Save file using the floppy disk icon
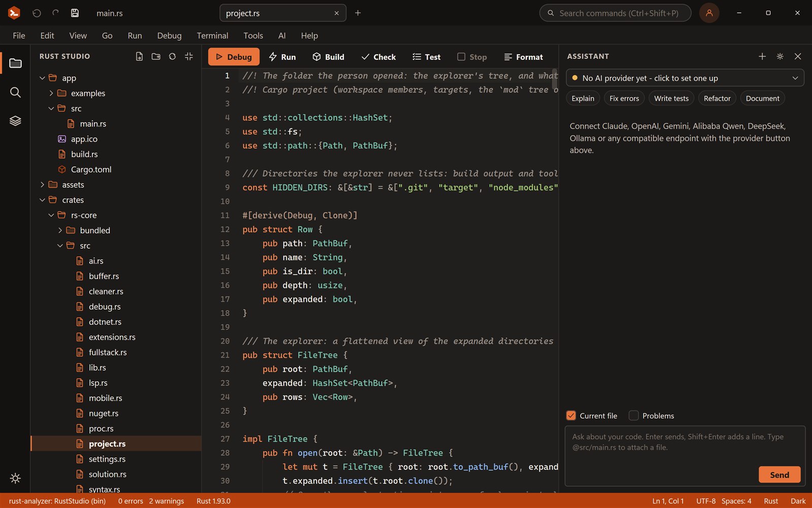The image size is (812, 508). coord(75,13)
